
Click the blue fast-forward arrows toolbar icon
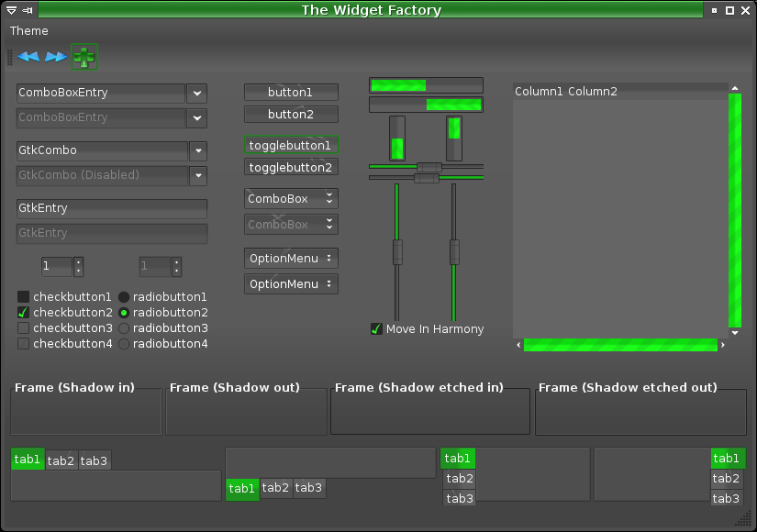click(56, 57)
